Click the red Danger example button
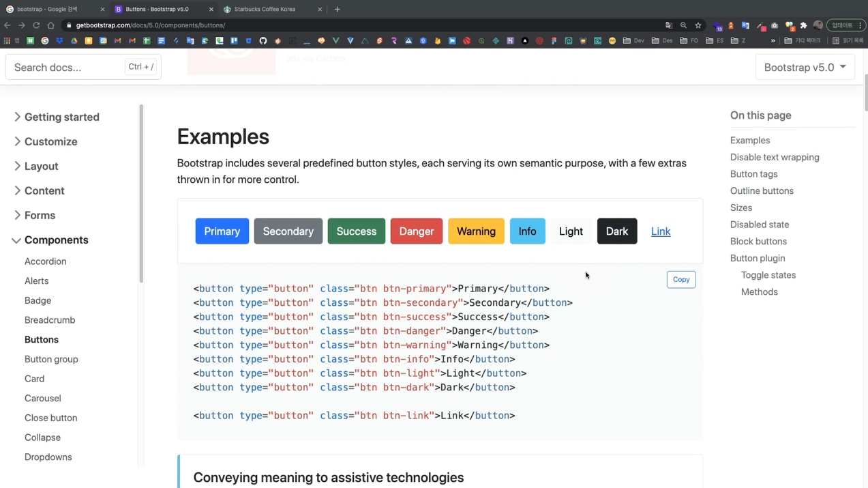This screenshot has width=868, height=488. point(416,231)
